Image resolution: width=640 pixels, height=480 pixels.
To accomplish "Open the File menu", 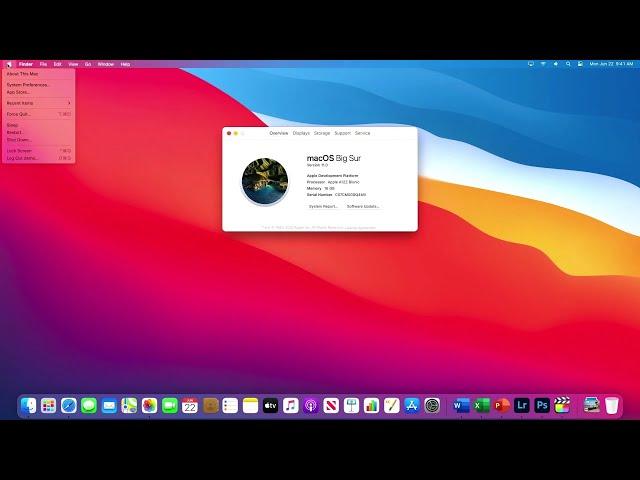I will pyautogui.click(x=43, y=64).
